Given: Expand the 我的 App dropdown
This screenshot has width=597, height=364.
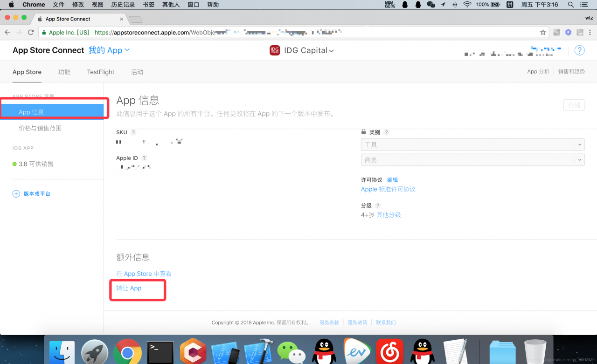Looking at the screenshot, I should tap(109, 50).
